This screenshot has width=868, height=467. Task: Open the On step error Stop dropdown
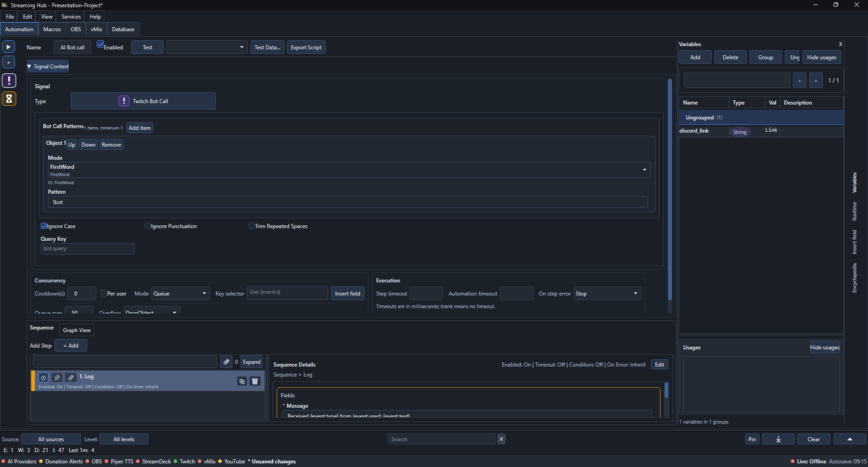tap(607, 294)
